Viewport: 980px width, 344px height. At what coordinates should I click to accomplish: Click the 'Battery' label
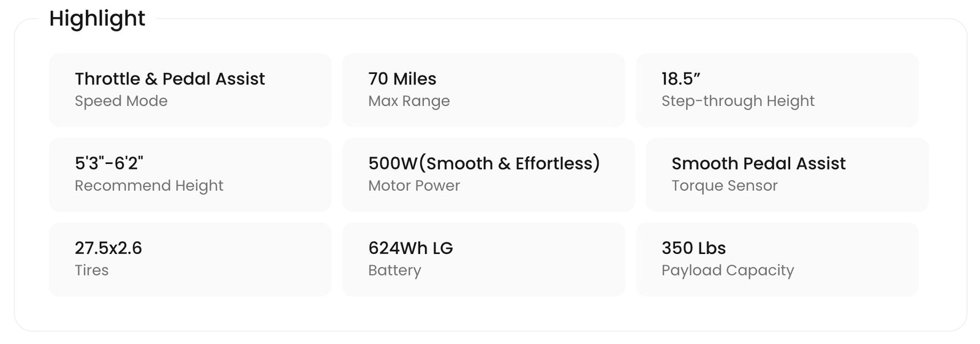pyautogui.click(x=394, y=270)
